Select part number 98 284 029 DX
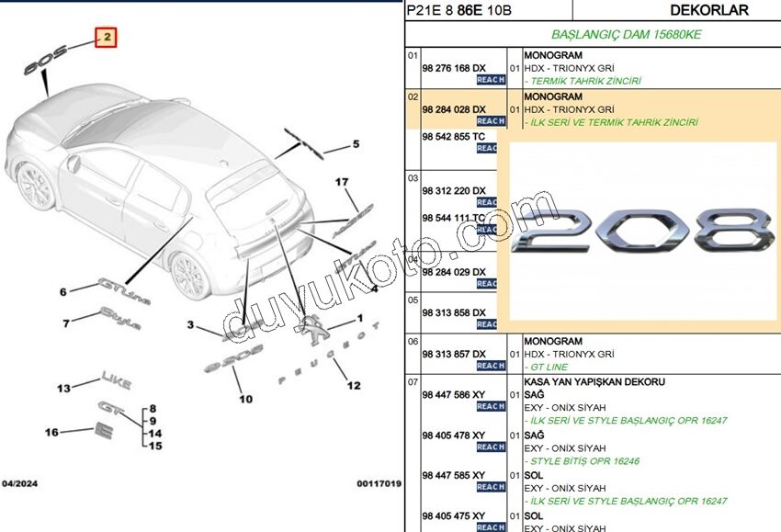781x532 pixels. [454, 272]
